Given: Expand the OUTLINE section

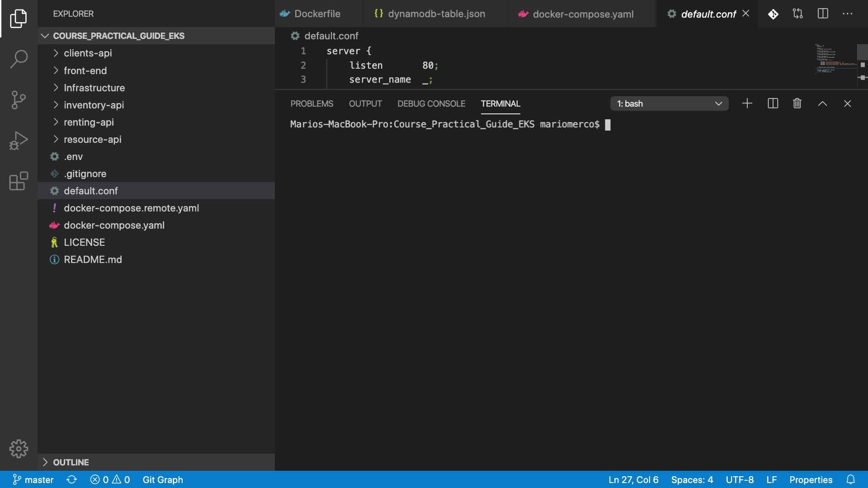Looking at the screenshot, I should click(x=71, y=462).
